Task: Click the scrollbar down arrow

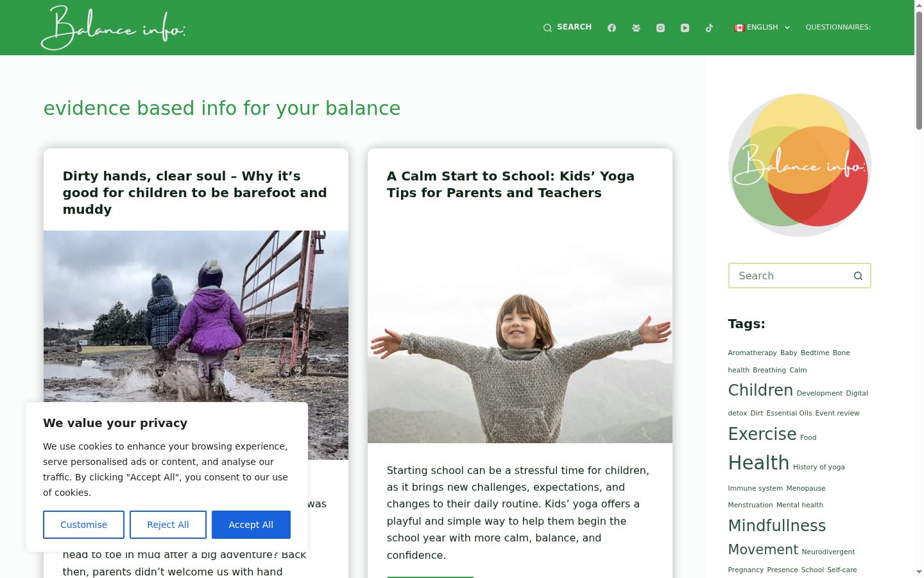Action: (x=919, y=573)
